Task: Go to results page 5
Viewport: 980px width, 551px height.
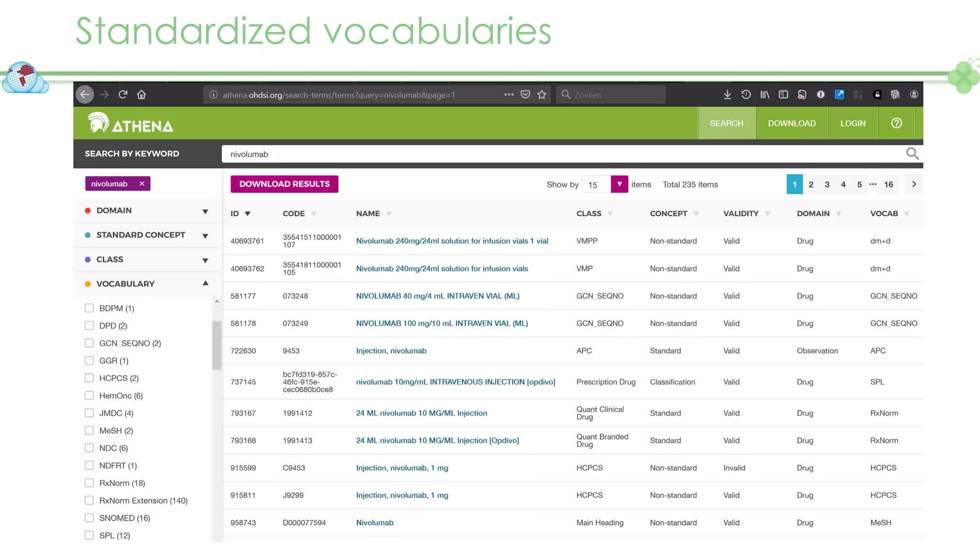Action: [x=859, y=185]
